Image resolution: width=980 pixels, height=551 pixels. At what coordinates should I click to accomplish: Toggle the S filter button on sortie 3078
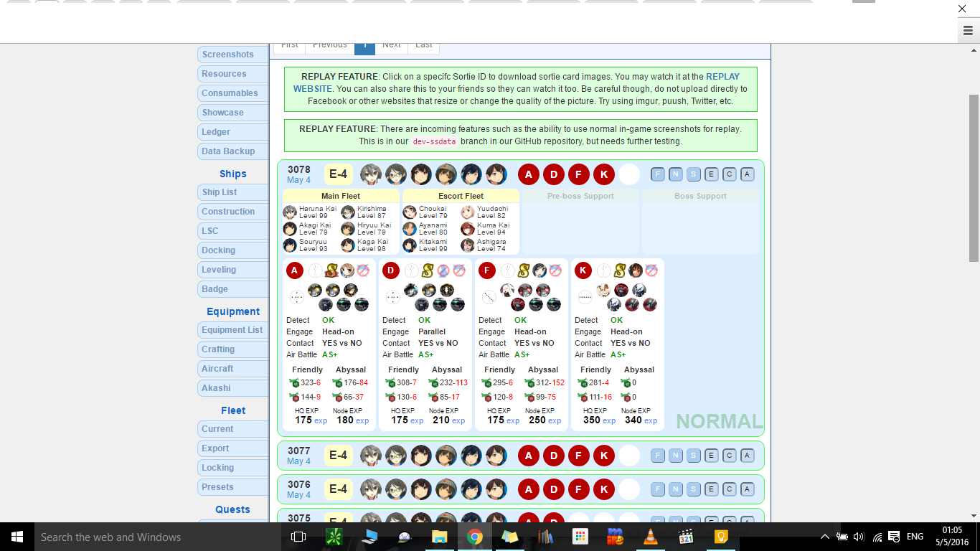693,174
